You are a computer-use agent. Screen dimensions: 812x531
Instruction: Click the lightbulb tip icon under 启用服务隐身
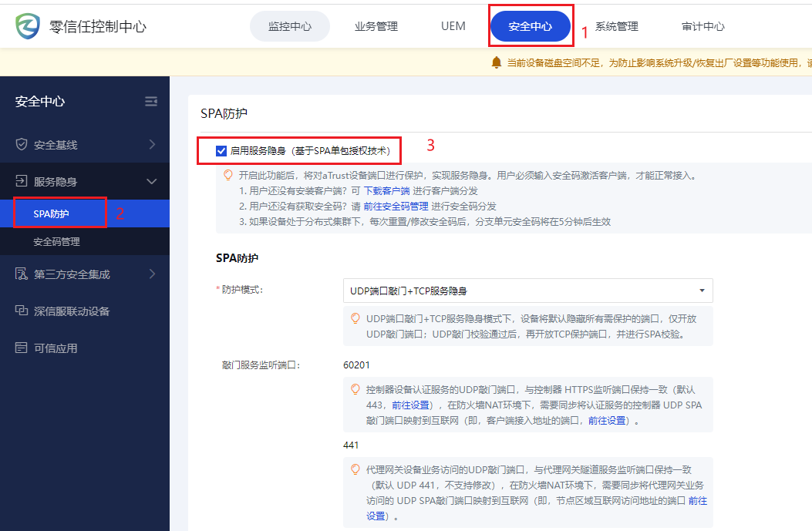tap(227, 176)
